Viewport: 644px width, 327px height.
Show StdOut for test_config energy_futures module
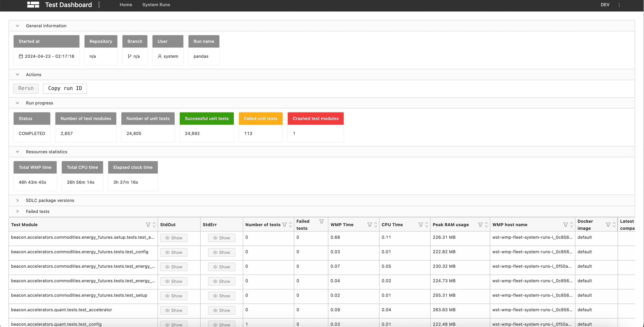[174, 252]
